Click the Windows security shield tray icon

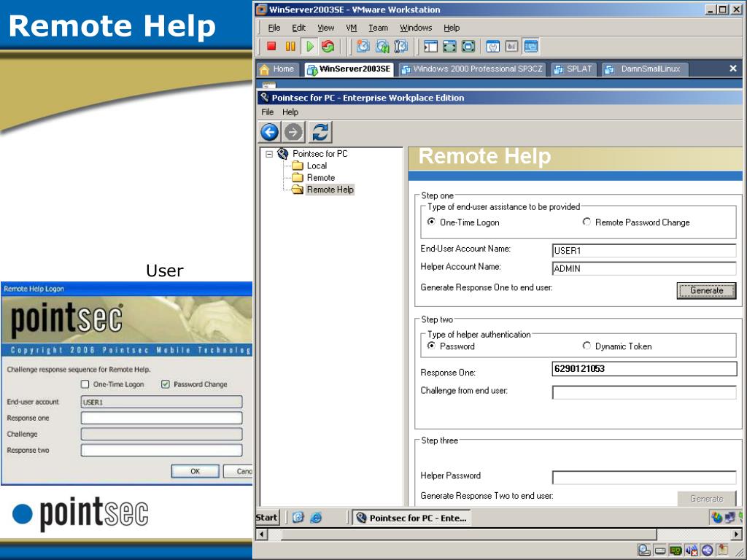[717, 517]
